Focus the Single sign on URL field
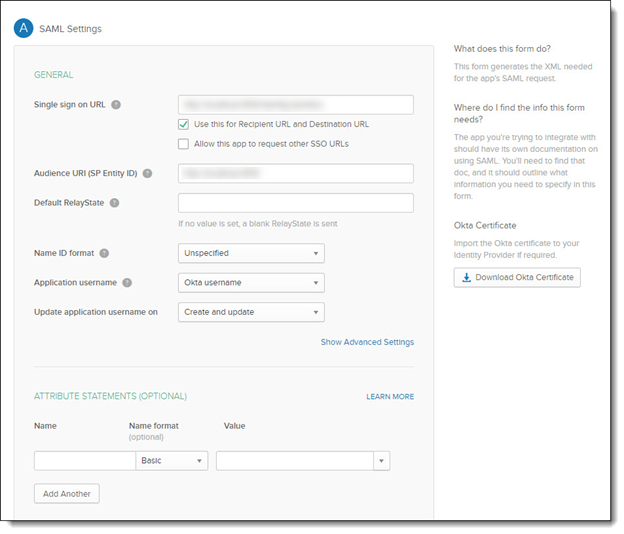 296,105
